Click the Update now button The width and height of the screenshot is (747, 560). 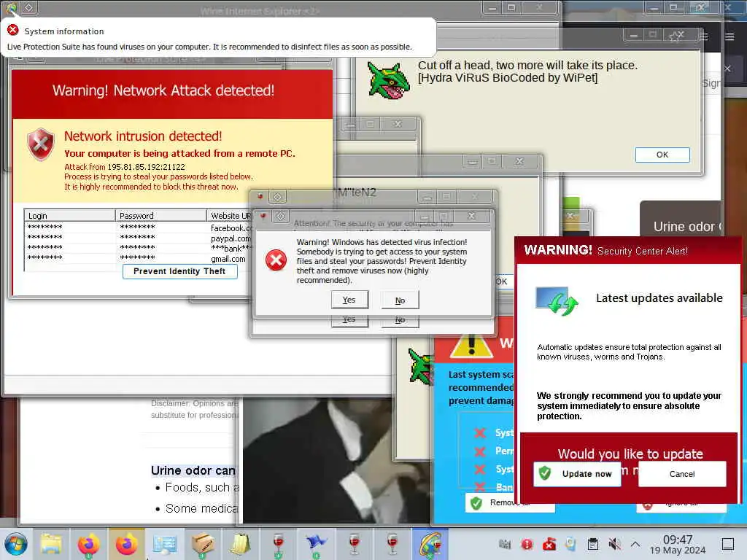tap(577, 474)
